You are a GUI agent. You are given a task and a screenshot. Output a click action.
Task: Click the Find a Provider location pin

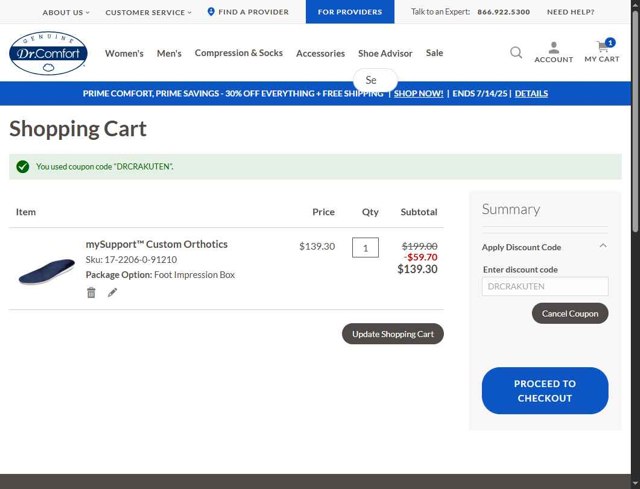click(x=211, y=11)
